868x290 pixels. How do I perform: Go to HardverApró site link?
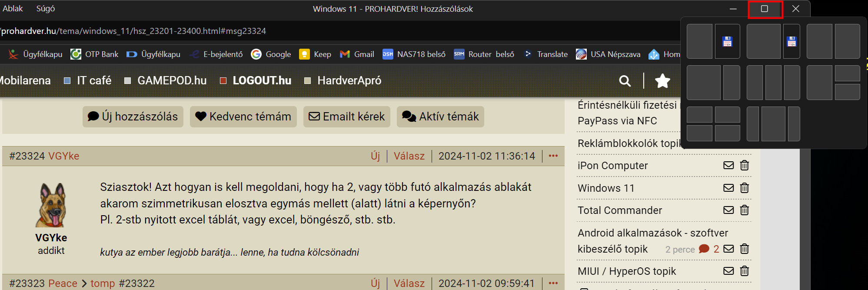[343, 80]
